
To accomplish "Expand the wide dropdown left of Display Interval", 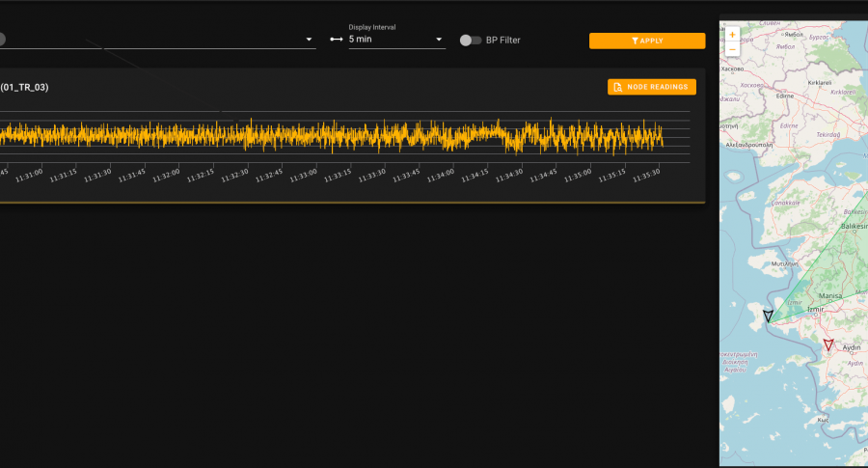I will click(x=309, y=40).
